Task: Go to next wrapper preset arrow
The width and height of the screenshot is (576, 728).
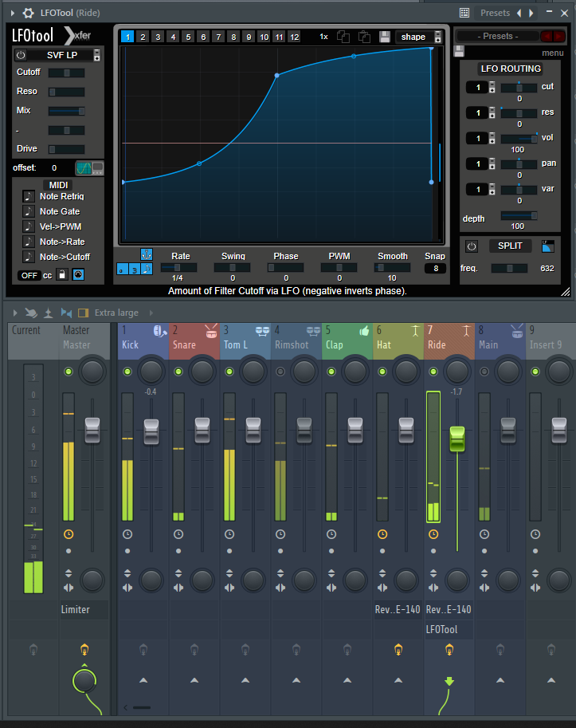Action: pos(531,13)
